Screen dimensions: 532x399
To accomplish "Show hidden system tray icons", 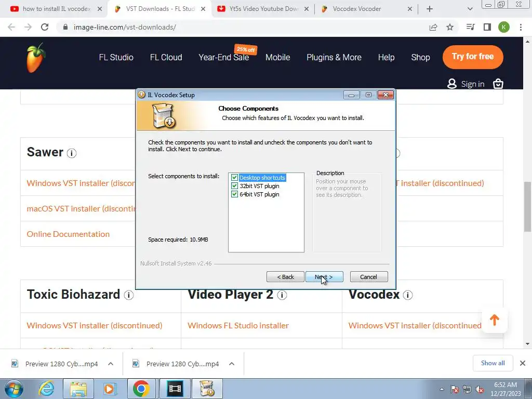I will pos(442,389).
